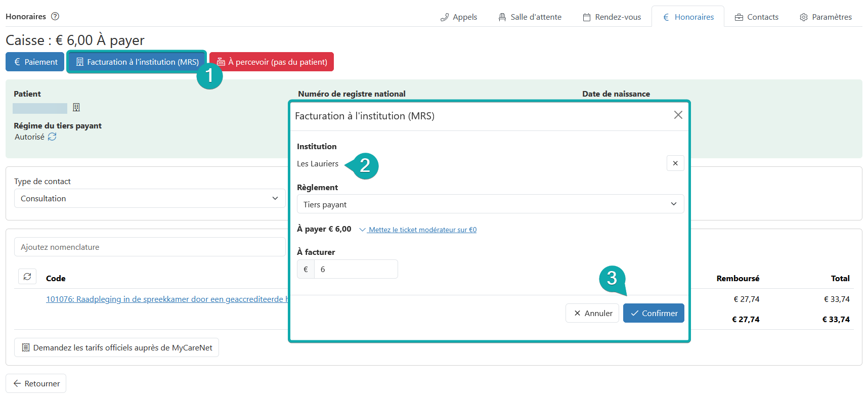Click the refresh icon next to Code
The image size is (868, 399).
click(x=27, y=277)
